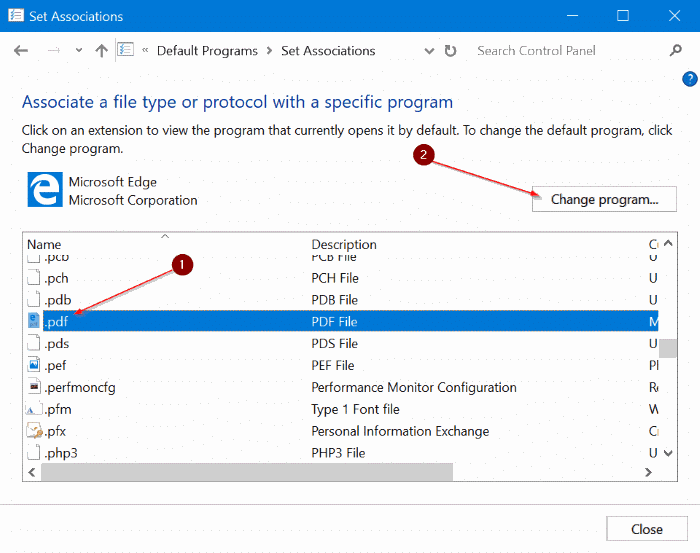This screenshot has height=553, width=700.
Task: Click the .pfx certificate file icon
Action: coord(34,431)
